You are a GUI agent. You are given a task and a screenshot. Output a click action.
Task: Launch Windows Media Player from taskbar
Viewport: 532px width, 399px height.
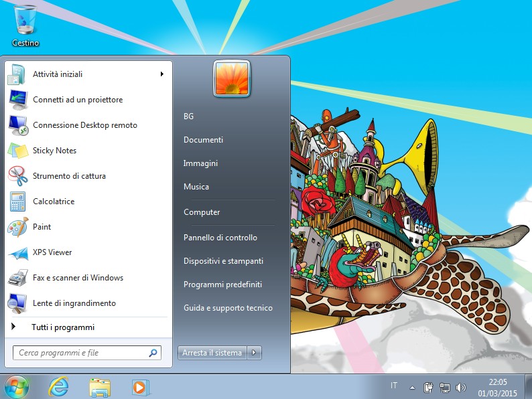140,387
